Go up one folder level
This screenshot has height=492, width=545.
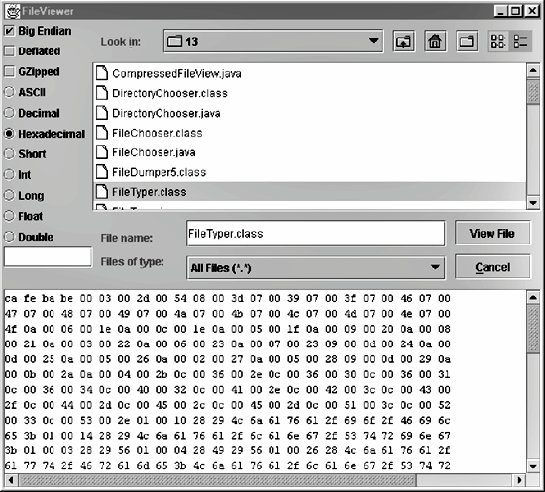(403, 41)
